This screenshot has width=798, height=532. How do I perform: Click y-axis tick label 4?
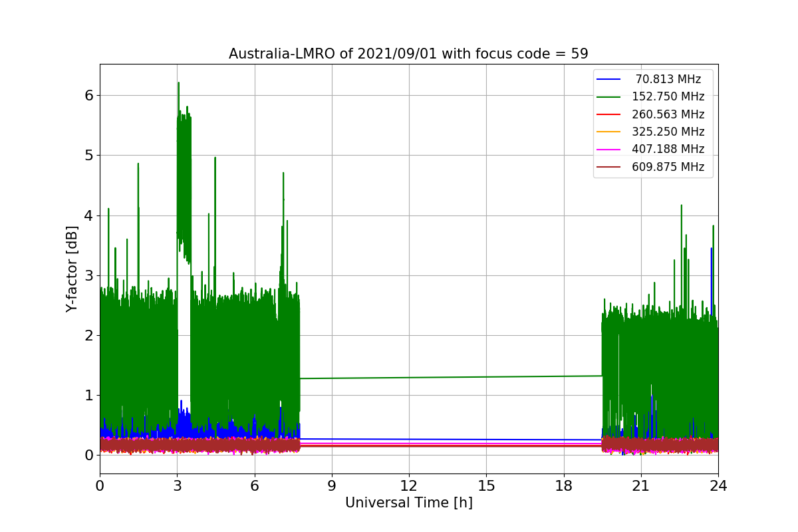(88, 215)
